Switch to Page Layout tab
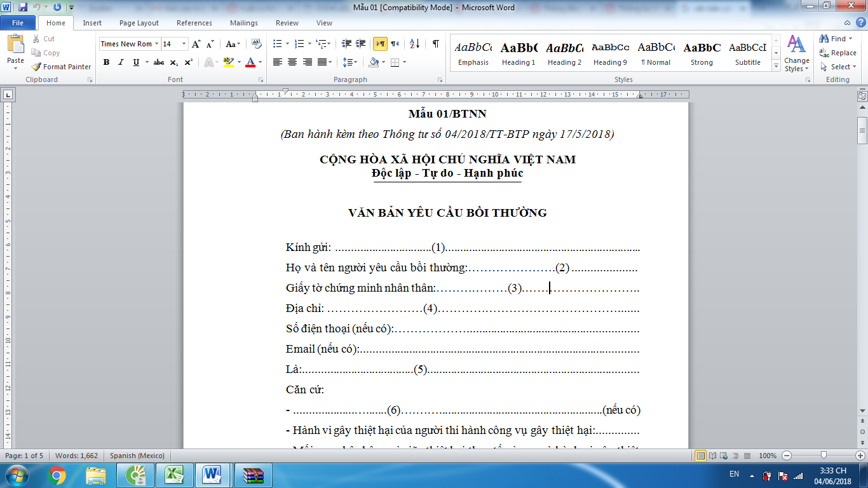Viewport: 868px width, 488px height. point(139,23)
